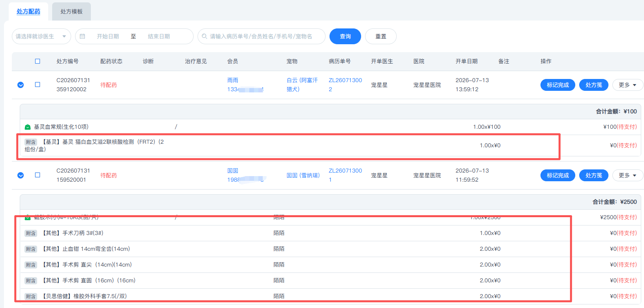Viewport: 644px width, 308px height.
Task: Open the 请选择就诊医生 doctor dropdown
Action: (x=41, y=36)
